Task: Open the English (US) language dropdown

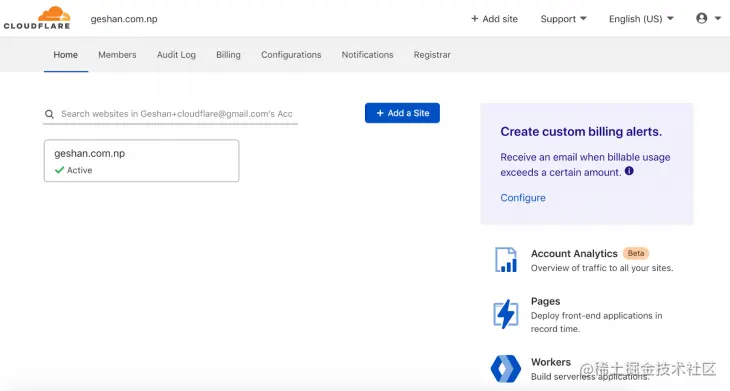Action: [x=641, y=19]
